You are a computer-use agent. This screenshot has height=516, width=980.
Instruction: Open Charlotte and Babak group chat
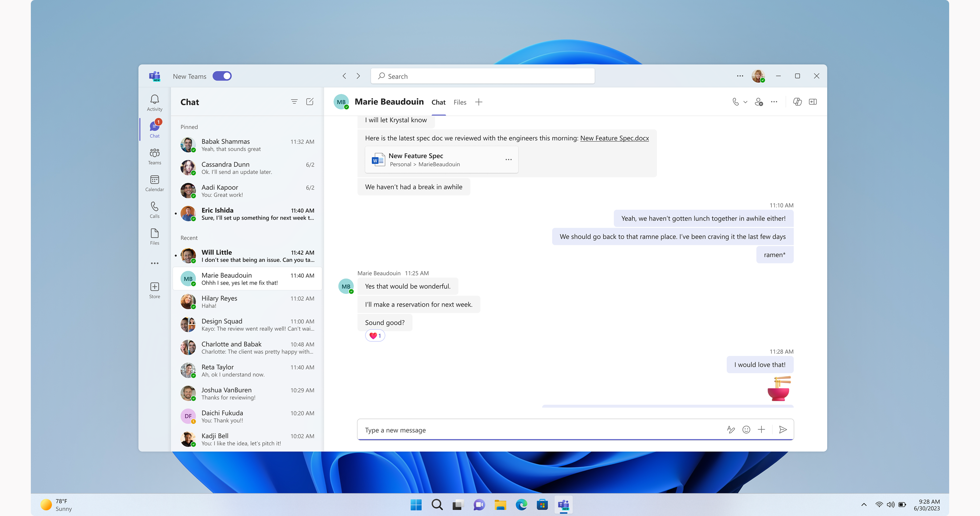point(247,348)
